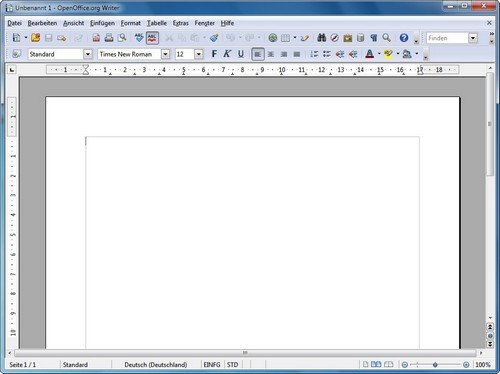Viewport: 500px width, 374px height.
Task: Click zoom out minus button
Action: (404, 365)
